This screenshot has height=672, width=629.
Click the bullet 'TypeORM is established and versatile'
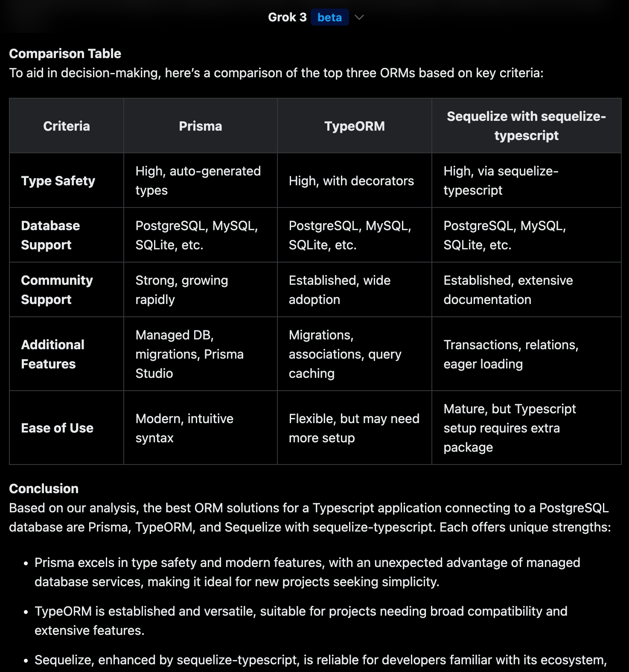pos(301,621)
